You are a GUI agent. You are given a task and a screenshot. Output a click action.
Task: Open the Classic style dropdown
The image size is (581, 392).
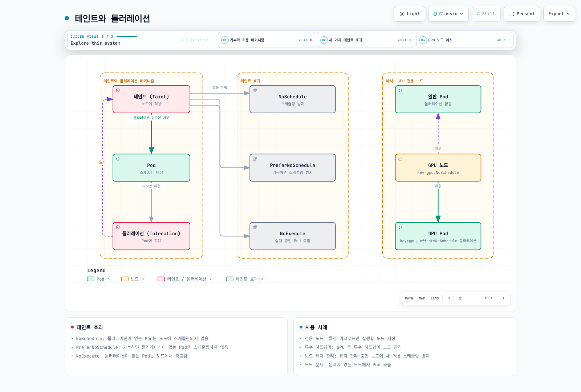tap(448, 14)
